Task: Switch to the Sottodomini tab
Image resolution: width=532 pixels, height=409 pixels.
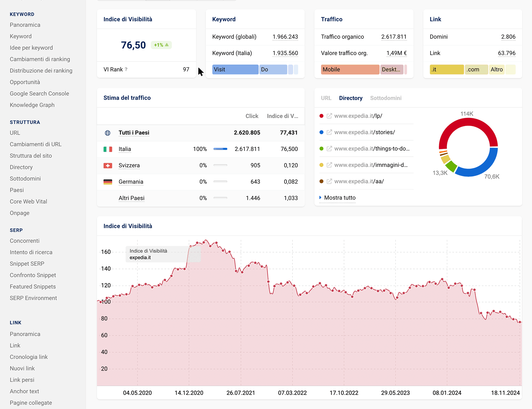Action: tap(386, 98)
